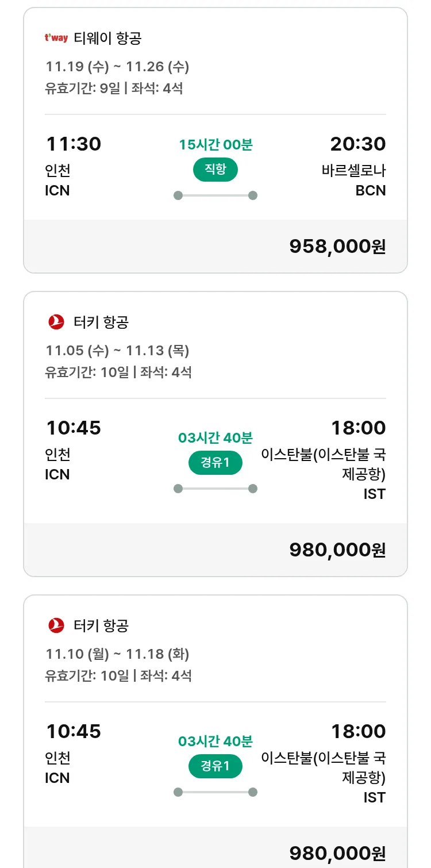The image size is (431, 868).
Task: Click the 20:30 arrival time
Action: click(x=357, y=144)
